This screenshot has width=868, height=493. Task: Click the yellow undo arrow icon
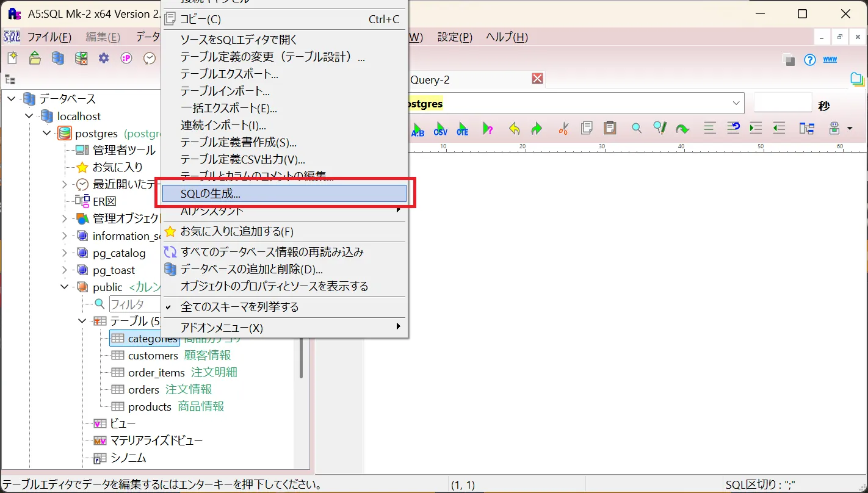[514, 129]
